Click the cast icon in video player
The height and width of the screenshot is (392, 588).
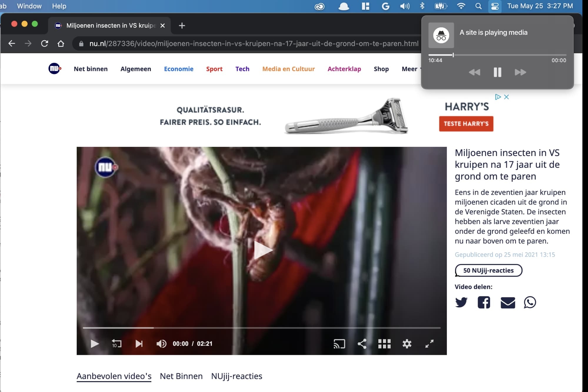(339, 343)
